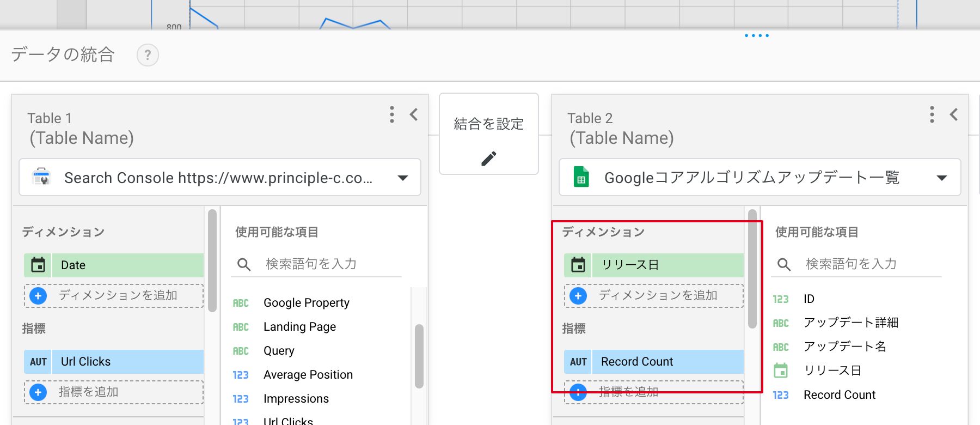Click Table 1 available fields scrollbar

[x=419, y=356]
